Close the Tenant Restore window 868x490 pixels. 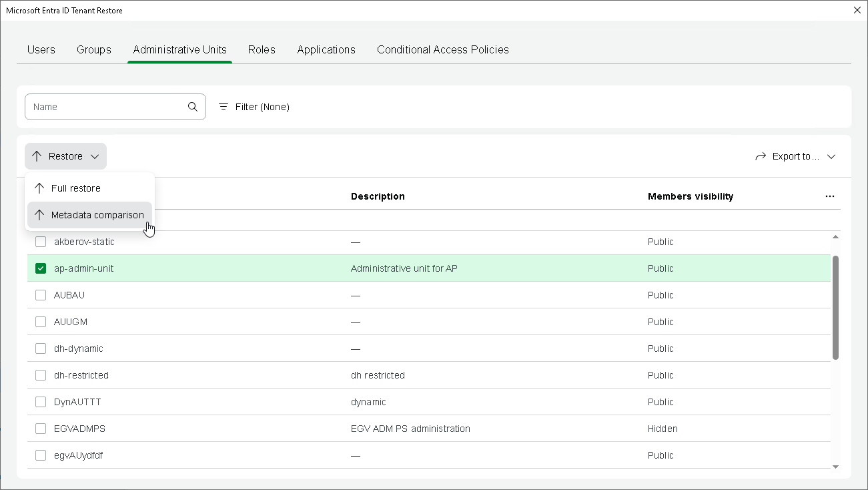pyautogui.click(x=857, y=10)
